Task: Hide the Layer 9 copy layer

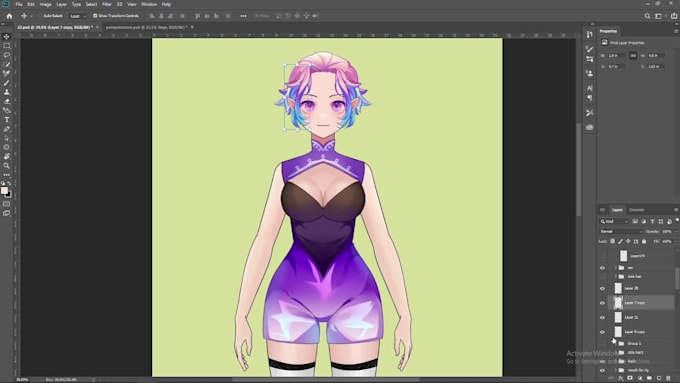Action: click(602, 332)
